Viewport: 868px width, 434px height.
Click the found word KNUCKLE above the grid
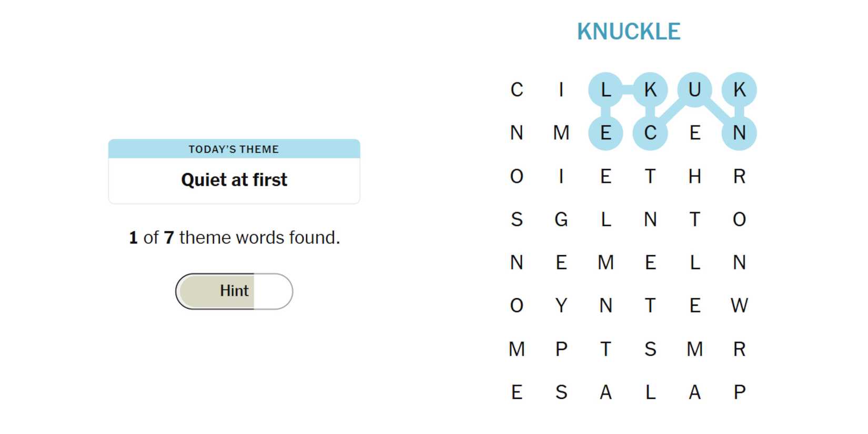click(629, 32)
